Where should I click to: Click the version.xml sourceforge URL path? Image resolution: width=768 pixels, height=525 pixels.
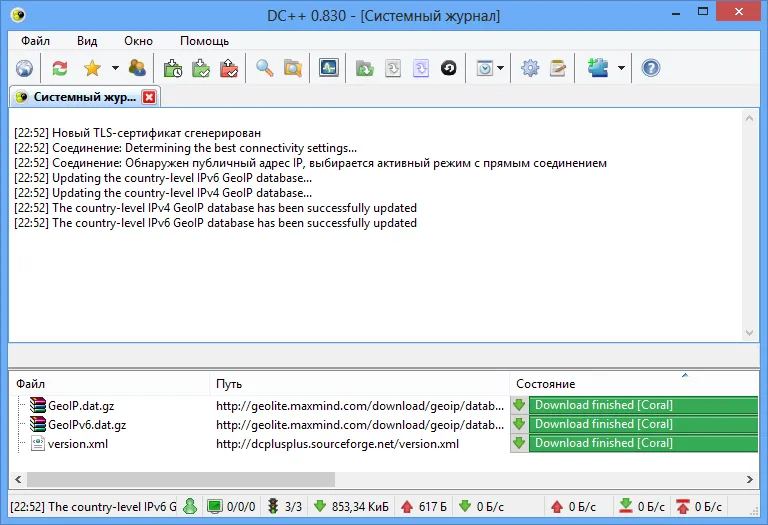tap(337, 444)
